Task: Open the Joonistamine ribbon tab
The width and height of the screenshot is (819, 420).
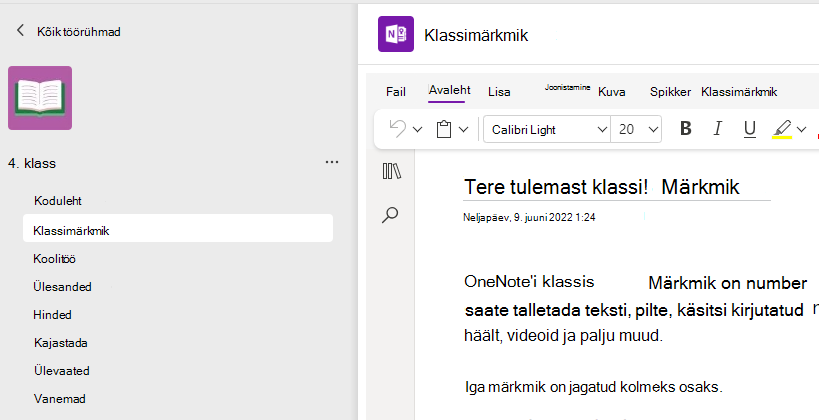Action: [567, 87]
